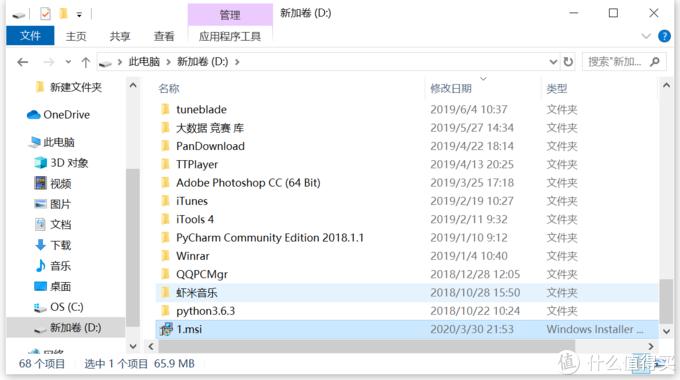Image resolution: width=680 pixels, height=380 pixels.
Task: Click the tuneblade folder icon
Action: click(x=165, y=109)
